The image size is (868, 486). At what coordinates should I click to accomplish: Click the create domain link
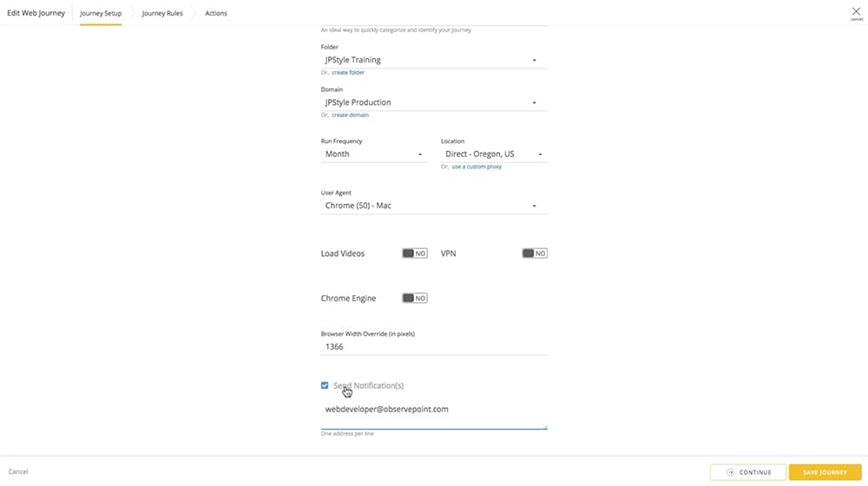(x=350, y=115)
